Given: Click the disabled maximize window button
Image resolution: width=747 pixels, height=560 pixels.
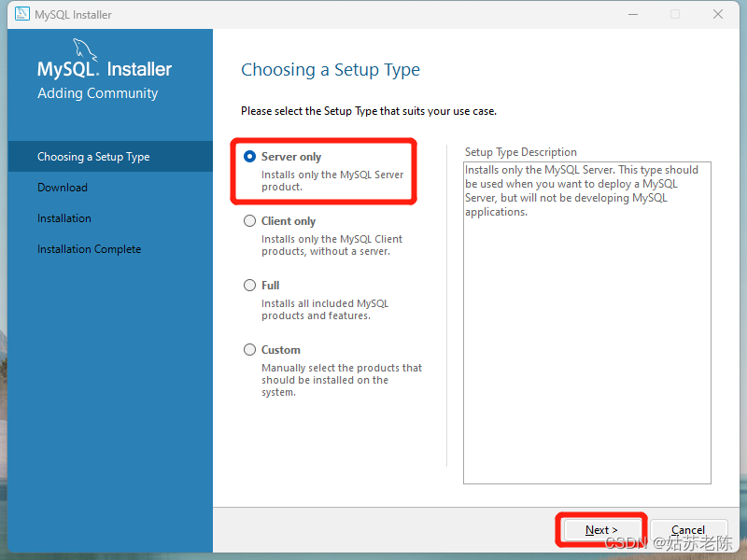Looking at the screenshot, I should point(675,14).
